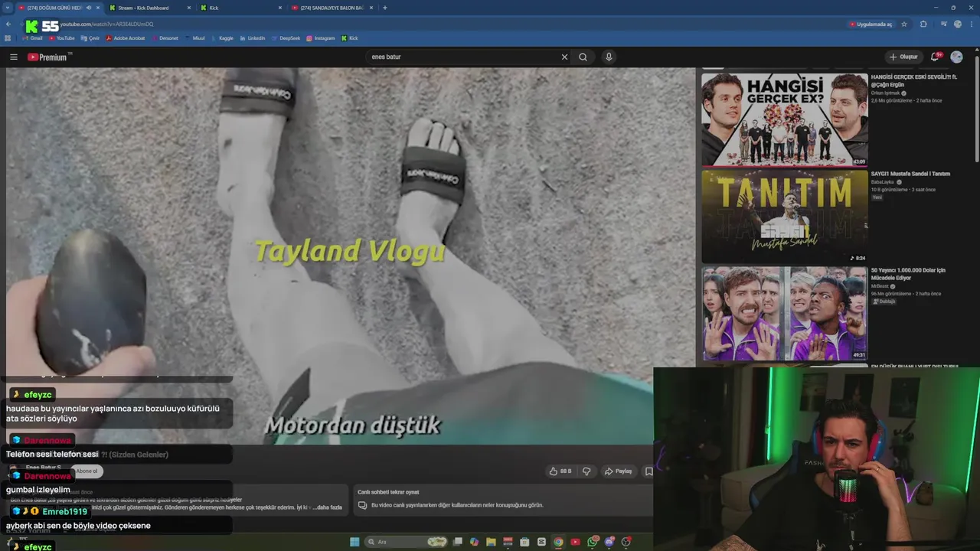Dislike the video
The image size is (980, 551).
click(x=586, y=471)
